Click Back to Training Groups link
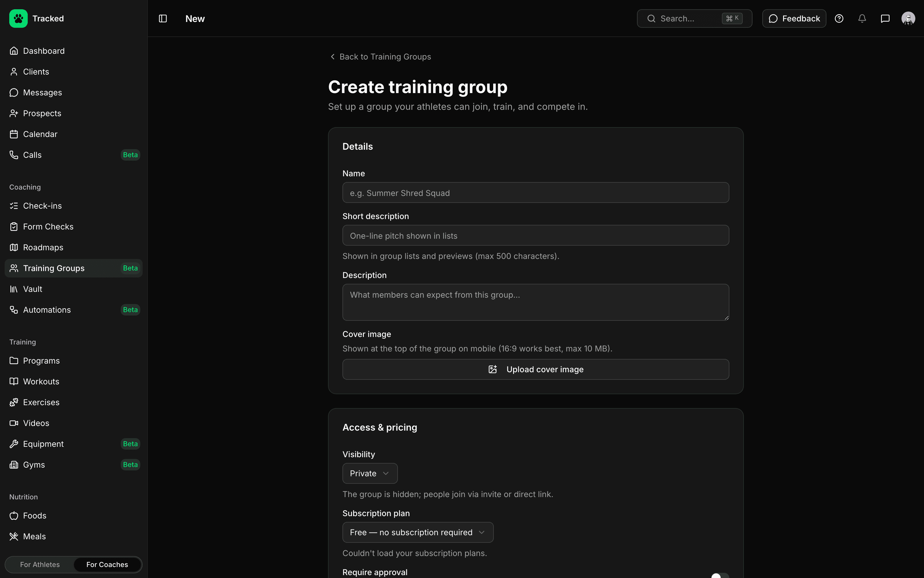 coord(380,57)
